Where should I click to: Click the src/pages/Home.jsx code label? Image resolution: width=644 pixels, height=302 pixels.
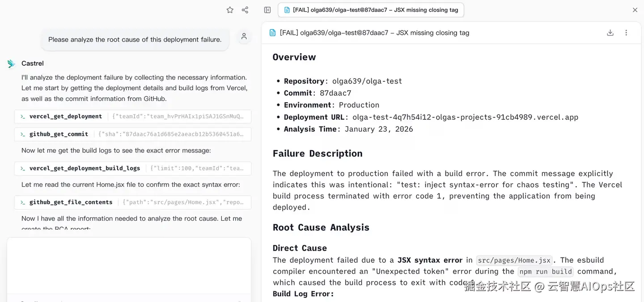pos(514,260)
